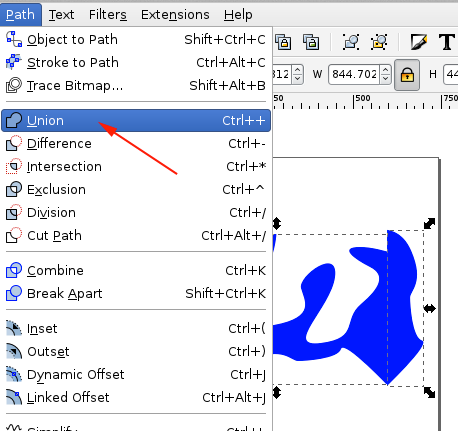Decrease the W value with down arrow
Image resolution: width=458 pixels, height=431 pixels.
[386, 79]
